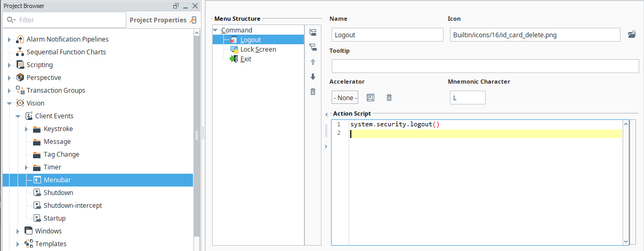Open the accelerator keystroke editor icon

(x=371, y=98)
